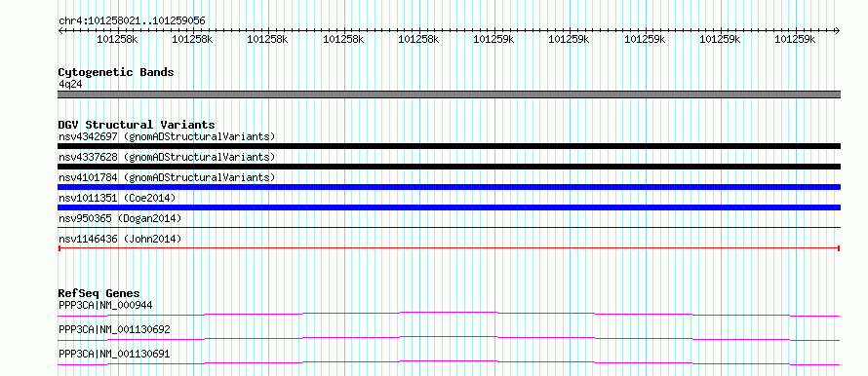
Task: Click the left arrow of the ruler
Action: pyautogui.click(x=60, y=31)
